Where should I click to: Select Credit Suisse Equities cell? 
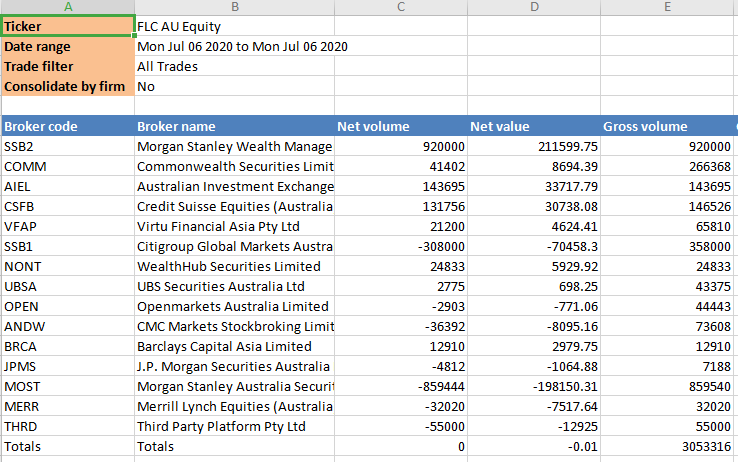click(235, 206)
